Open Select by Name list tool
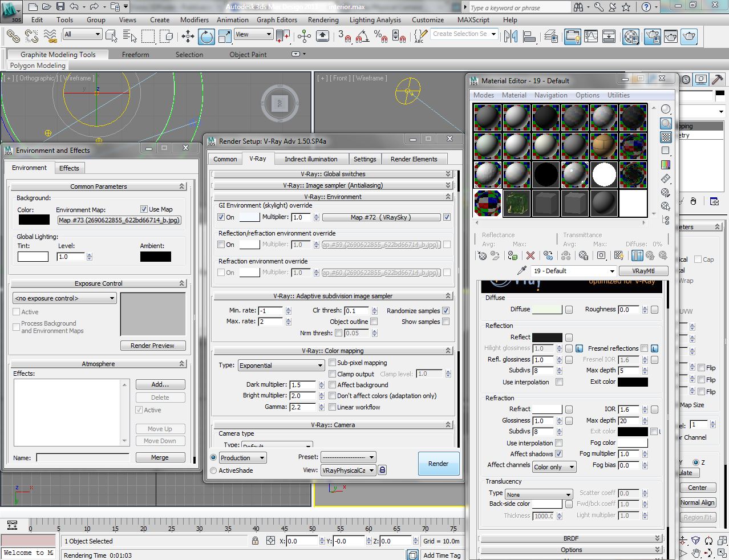This screenshot has width=729, height=560. [130, 36]
